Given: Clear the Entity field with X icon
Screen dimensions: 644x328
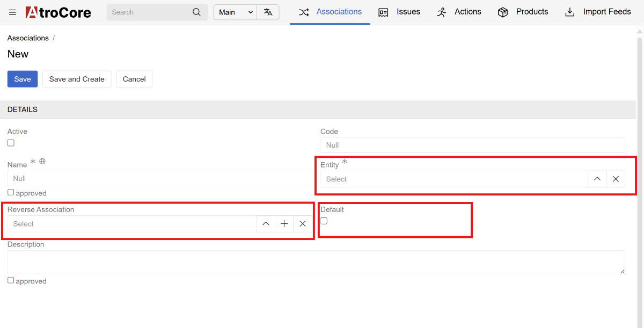Looking at the screenshot, I should click(x=616, y=179).
